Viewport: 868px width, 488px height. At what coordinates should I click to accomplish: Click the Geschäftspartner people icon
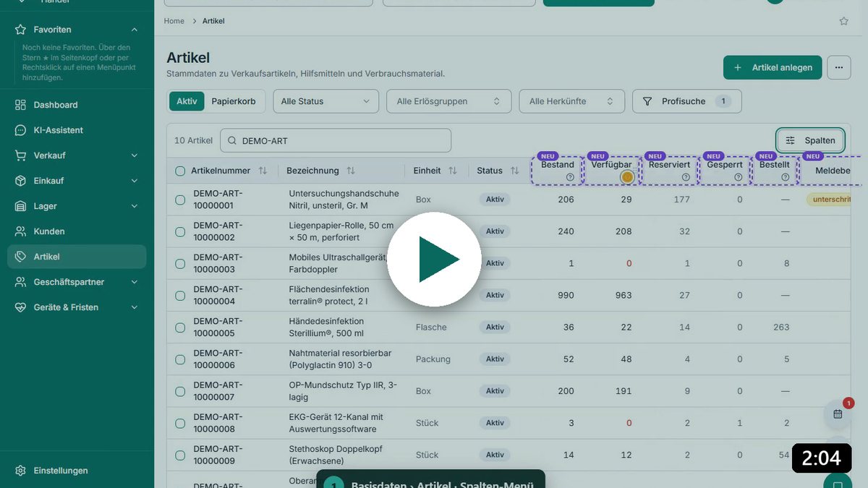coord(20,282)
